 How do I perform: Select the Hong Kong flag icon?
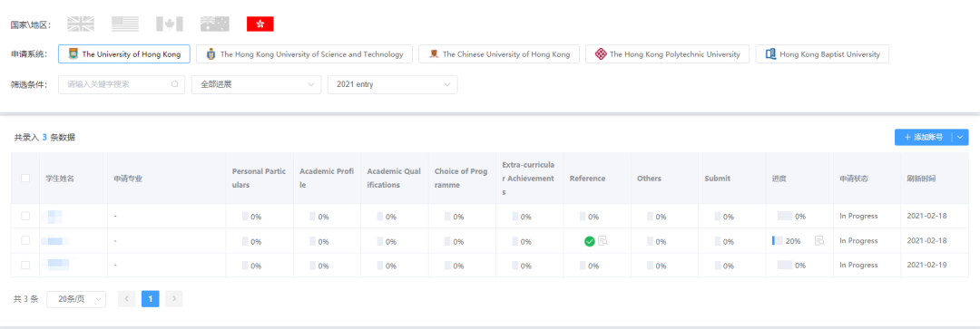[260, 24]
